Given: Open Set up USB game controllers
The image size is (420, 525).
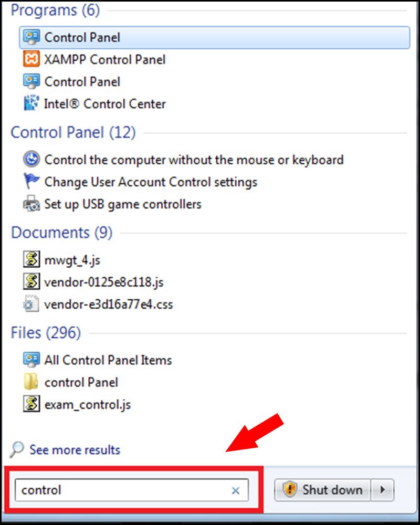Looking at the screenshot, I should (121, 204).
